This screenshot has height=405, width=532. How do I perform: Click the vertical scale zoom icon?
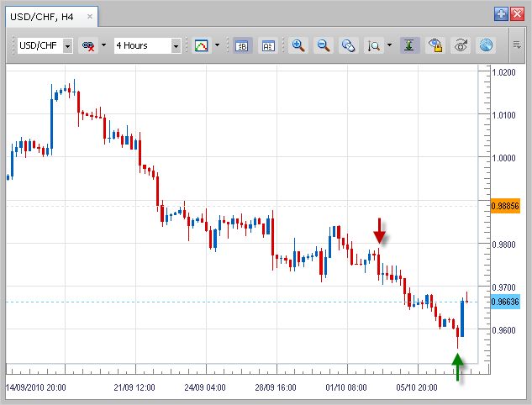point(373,45)
